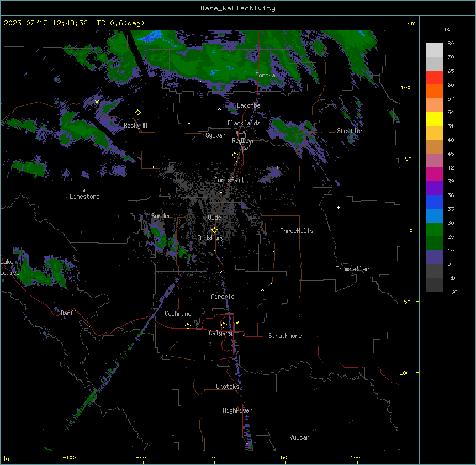Click the km unit label at top-right

click(411, 23)
